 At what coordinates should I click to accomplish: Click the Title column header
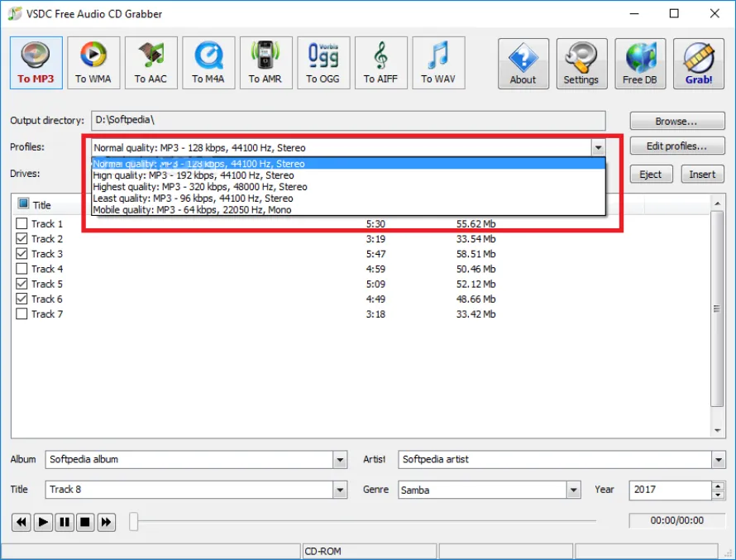pyautogui.click(x=42, y=205)
